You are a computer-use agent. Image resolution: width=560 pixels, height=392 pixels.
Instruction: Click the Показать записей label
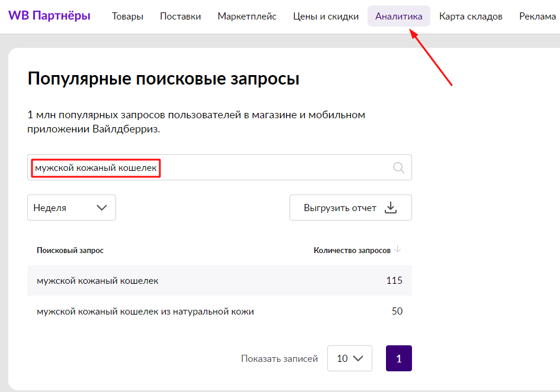click(x=279, y=359)
